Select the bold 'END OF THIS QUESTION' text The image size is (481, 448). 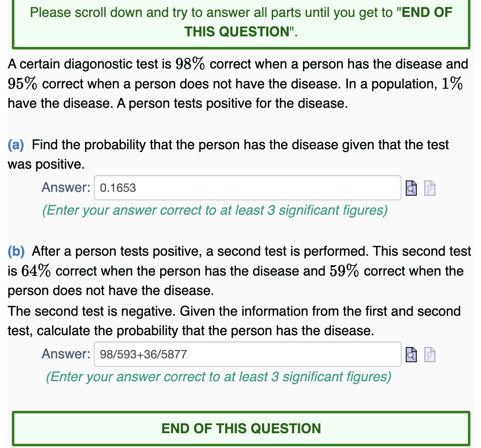click(240, 428)
